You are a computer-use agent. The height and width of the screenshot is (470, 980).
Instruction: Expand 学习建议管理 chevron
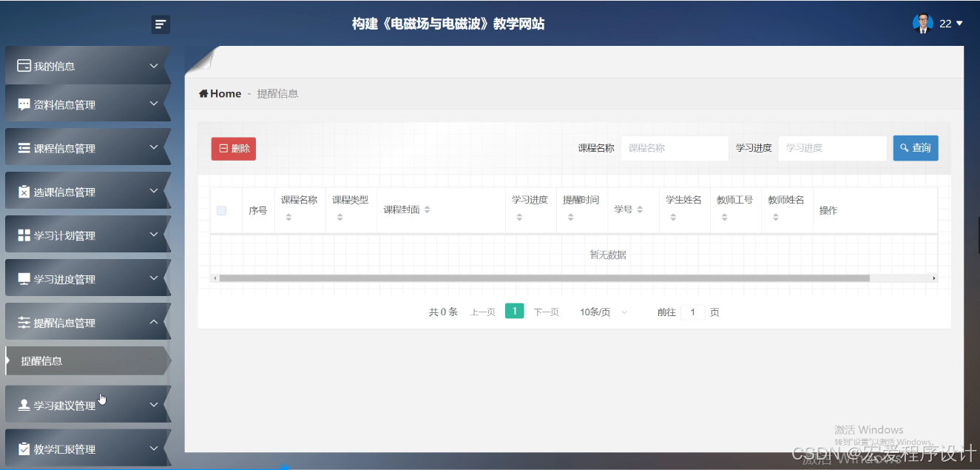(x=154, y=405)
